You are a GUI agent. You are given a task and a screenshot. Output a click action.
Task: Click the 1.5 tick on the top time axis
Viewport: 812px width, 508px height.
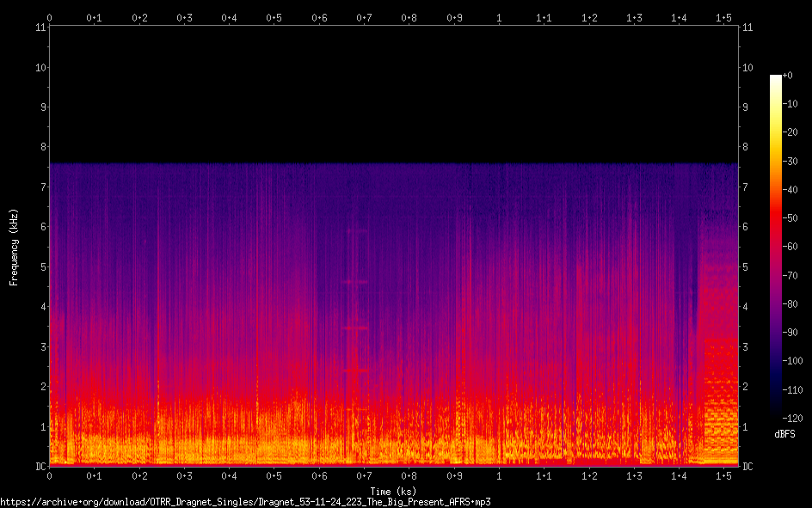pos(723,17)
